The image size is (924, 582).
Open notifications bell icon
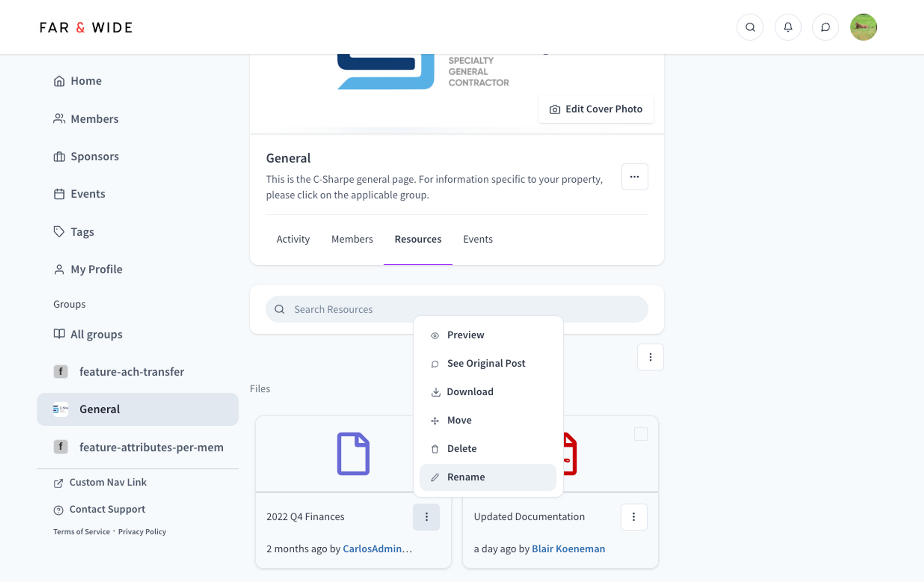[x=788, y=27]
